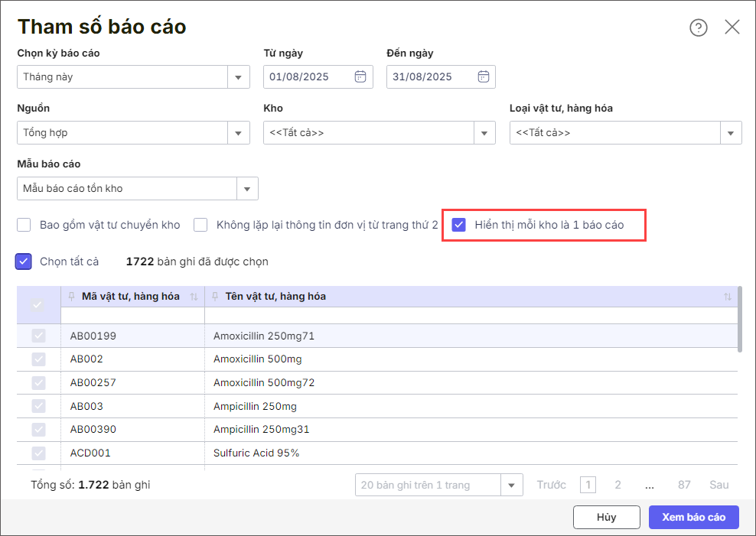The width and height of the screenshot is (756, 536).
Task: Toggle the Chọn tất cả checkbox
Action: 23,262
